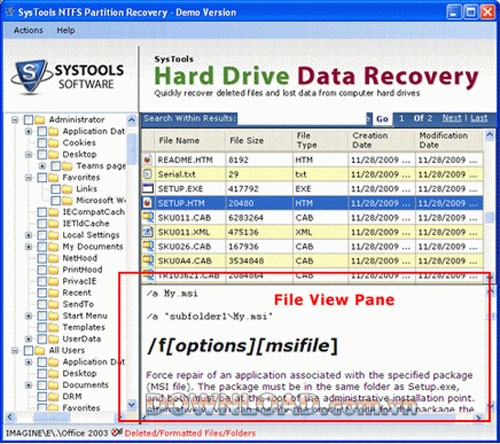Click the Go search button

point(382,119)
